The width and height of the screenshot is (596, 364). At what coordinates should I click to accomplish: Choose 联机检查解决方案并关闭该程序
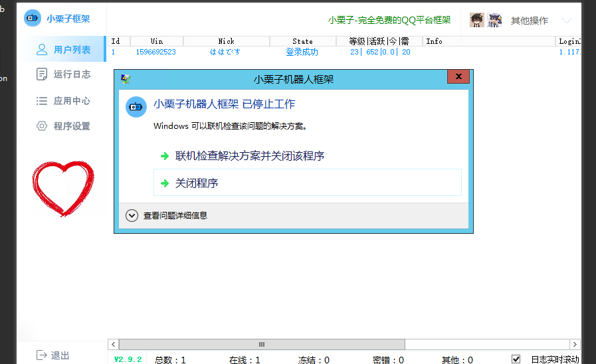tap(249, 156)
